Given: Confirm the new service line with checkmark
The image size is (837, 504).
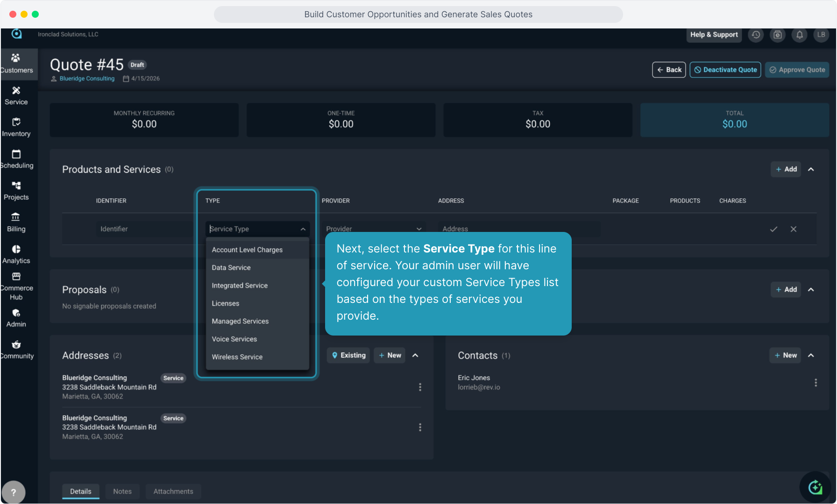Looking at the screenshot, I should [773, 229].
